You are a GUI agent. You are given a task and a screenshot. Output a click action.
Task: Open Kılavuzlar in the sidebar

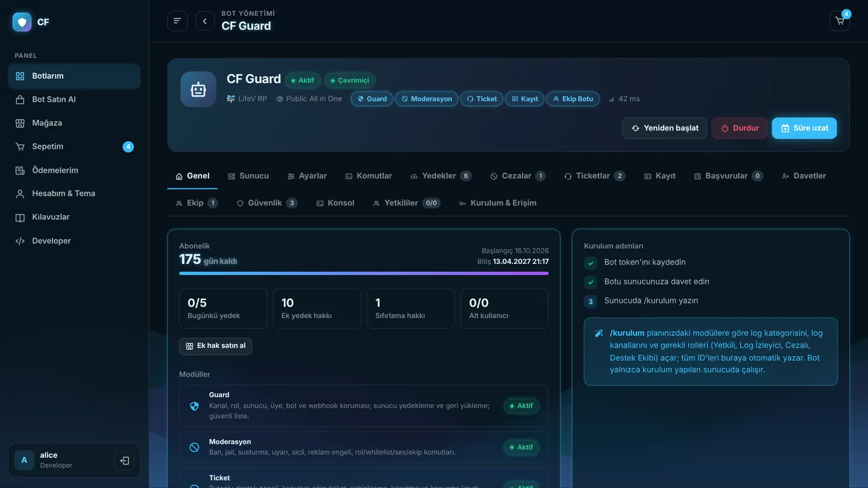(x=74, y=217)
